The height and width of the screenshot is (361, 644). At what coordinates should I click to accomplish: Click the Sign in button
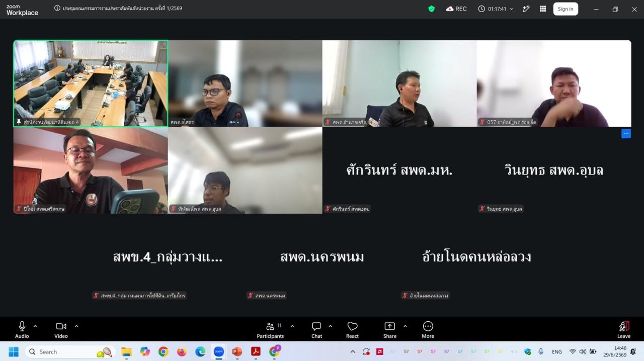pos(566,9)
